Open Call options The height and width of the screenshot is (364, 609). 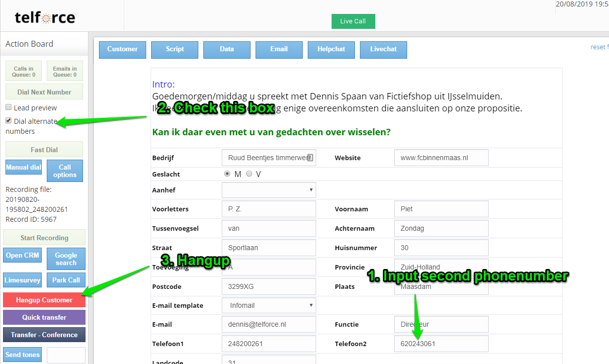click(65, 171)
